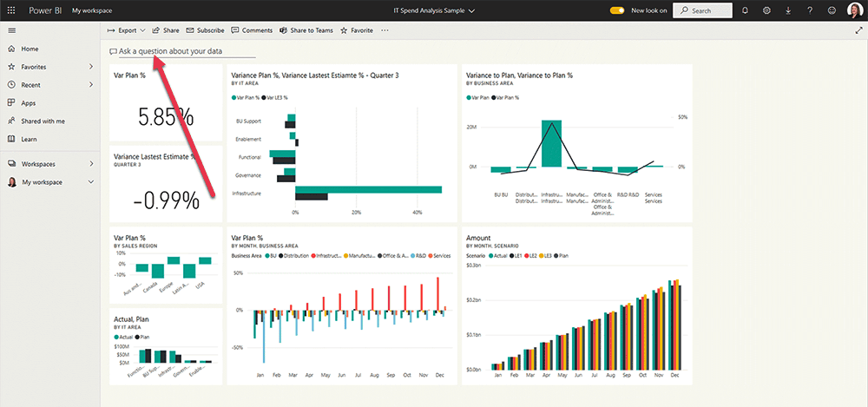The height and width of the screenshot is (407, 868).
Task: Open user profile picture in top corner
Action: coord(853,10)
